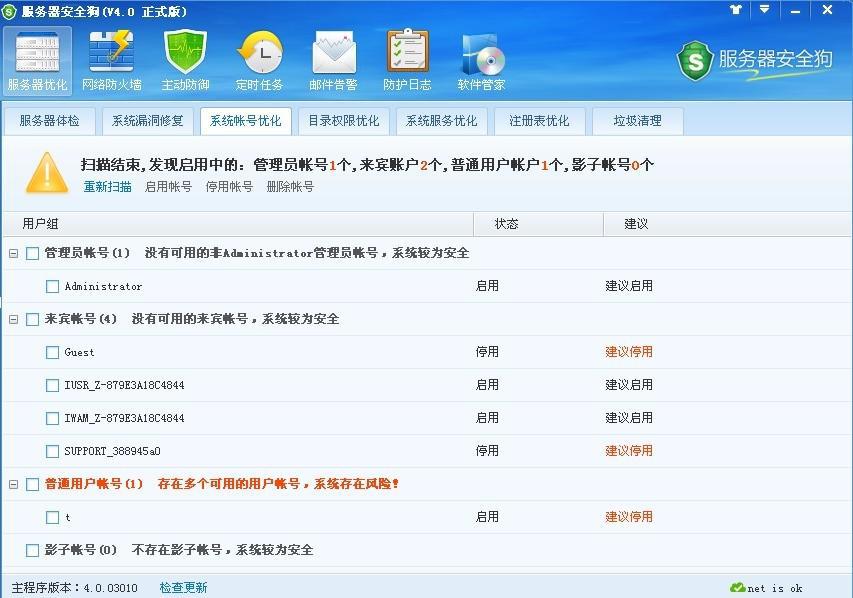The width and height of the screenshot is (853, 598).
Task: Select the 主动防御 module icon
Action: pos(185,60)
